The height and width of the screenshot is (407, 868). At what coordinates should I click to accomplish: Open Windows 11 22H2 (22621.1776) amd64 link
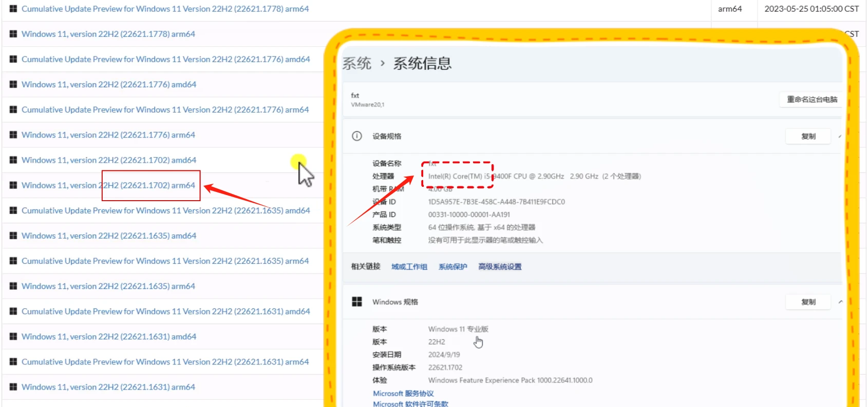109,84
